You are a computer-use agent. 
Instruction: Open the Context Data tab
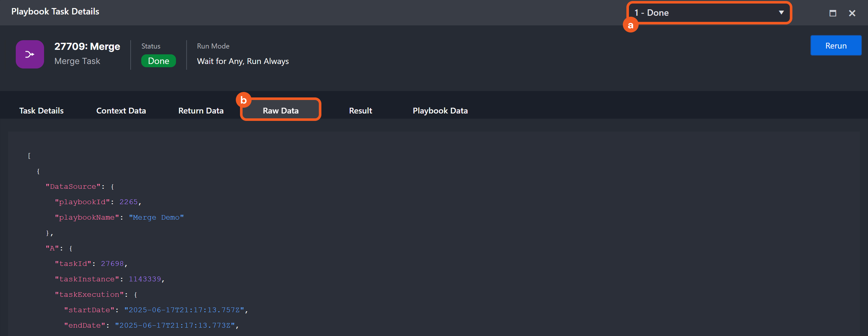tap(121, 111)
